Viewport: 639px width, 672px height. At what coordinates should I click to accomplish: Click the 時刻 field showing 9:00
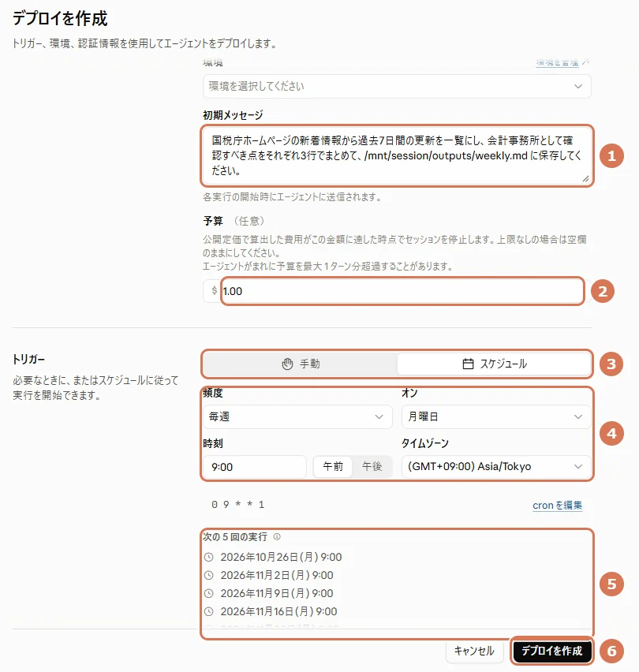click(x=255, y=467)
